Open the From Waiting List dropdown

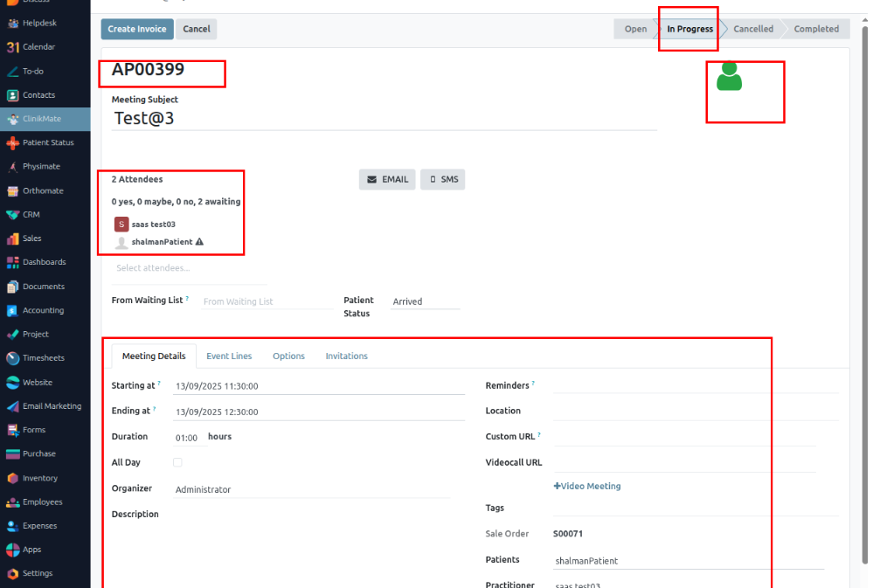point(267,301)
